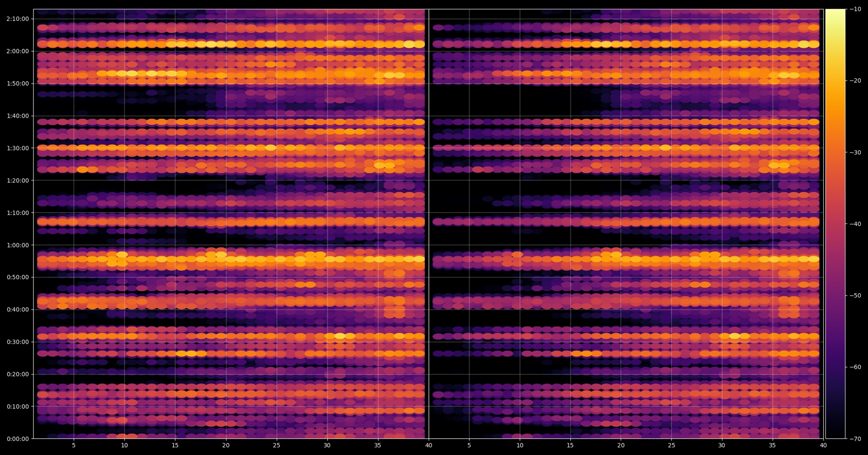Click the 0:30:00 time axis label

point(18,342)
